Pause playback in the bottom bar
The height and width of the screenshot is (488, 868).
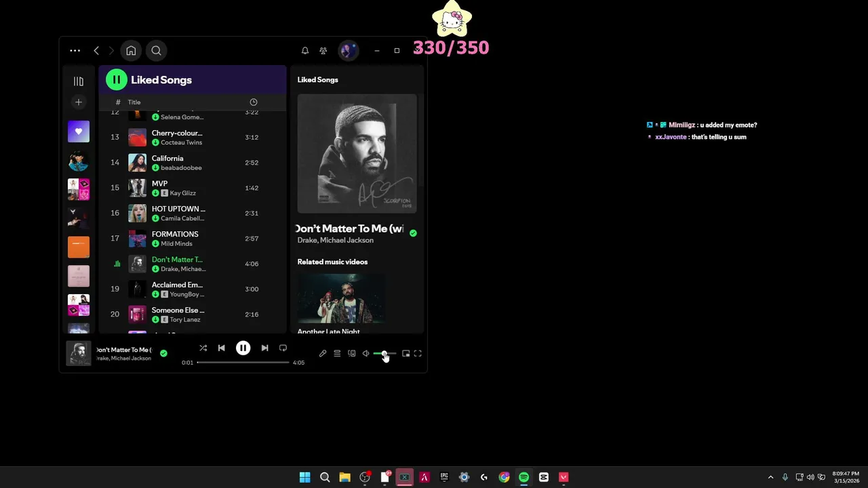click(x=243, y=348)
